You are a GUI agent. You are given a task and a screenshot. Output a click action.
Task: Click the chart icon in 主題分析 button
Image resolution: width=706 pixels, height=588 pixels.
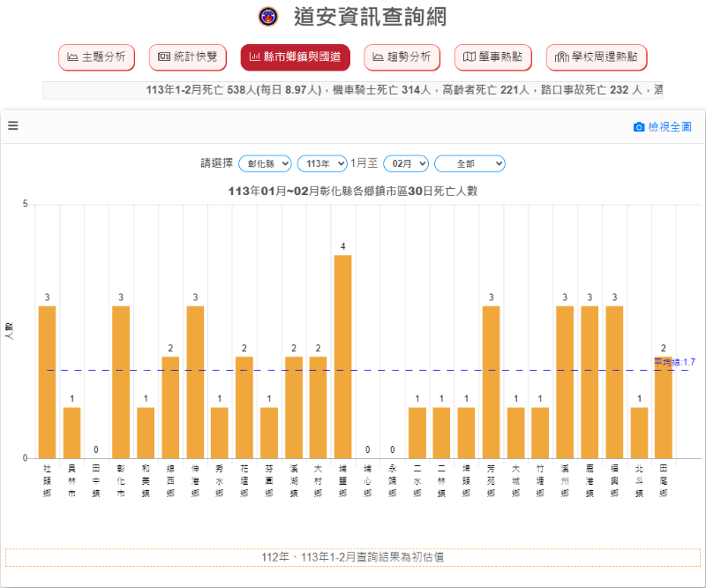(72, 57)
